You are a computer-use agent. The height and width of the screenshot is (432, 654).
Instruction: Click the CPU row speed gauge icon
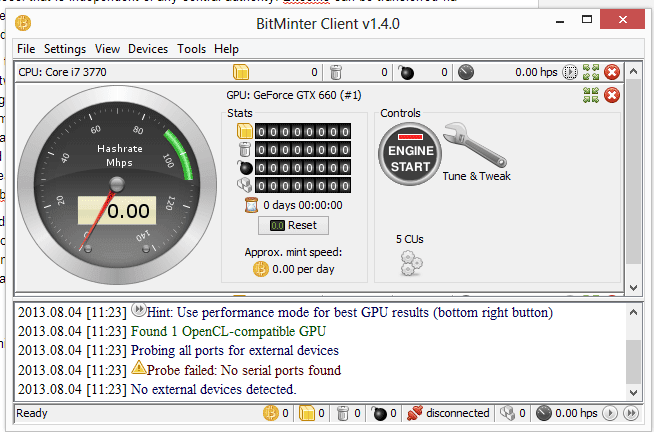click(x=466, y=72)
